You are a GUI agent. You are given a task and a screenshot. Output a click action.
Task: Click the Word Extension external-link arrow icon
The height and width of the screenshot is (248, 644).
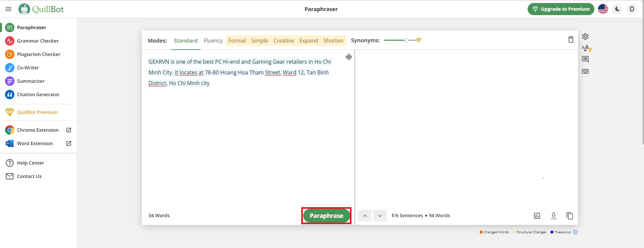click(x=69, y=143)
